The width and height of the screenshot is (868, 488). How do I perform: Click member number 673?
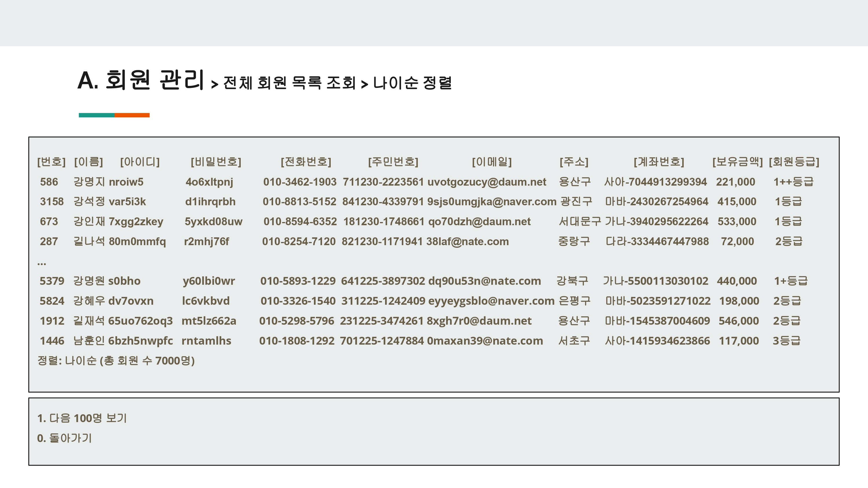[x=49, y=221]
